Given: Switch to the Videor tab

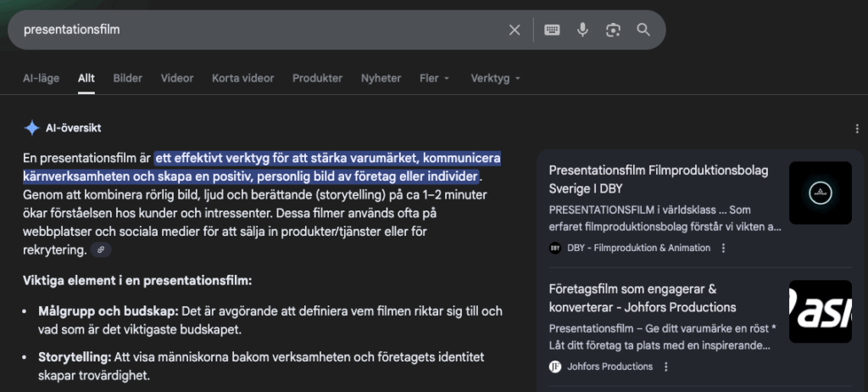Looking at the screenshot, I should (x=177, y=78).
